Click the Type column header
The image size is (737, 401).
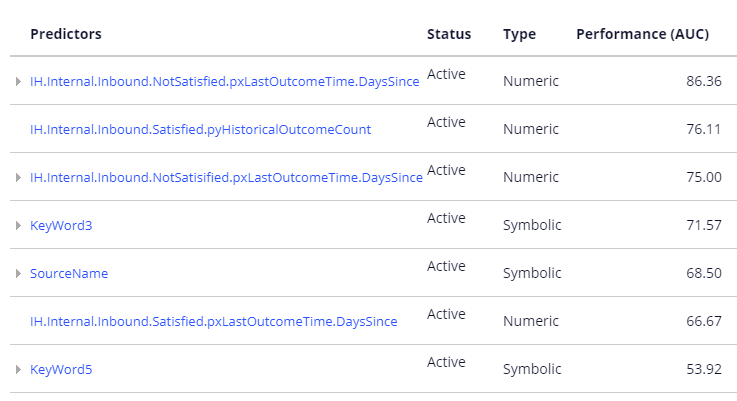[519, 34]
